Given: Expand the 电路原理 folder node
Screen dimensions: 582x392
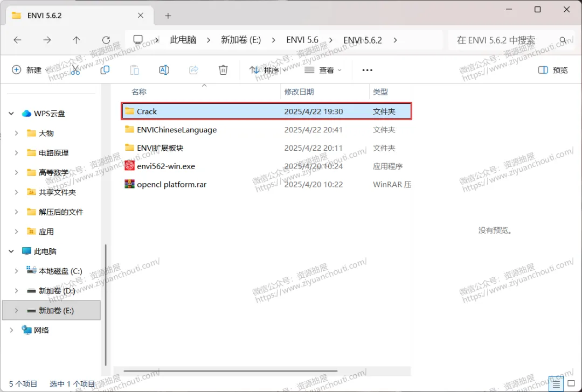Looking at the screenshot, I should (x=16, y=153).
